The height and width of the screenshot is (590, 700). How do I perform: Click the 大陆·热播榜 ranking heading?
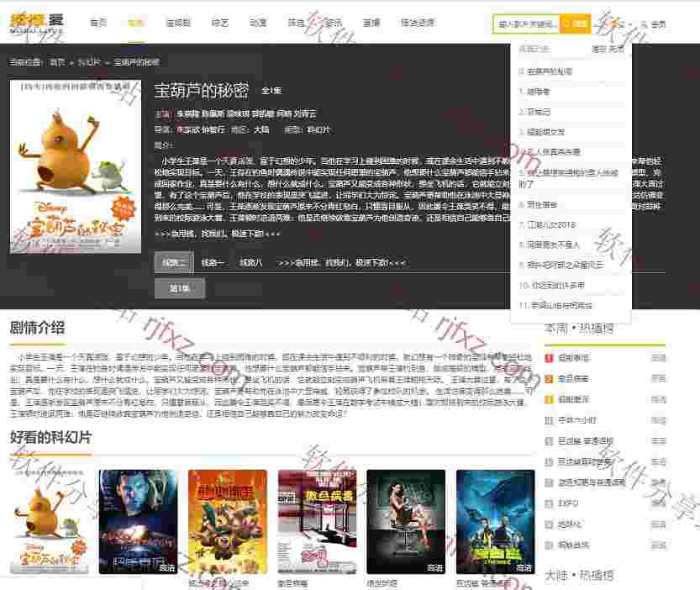tap(578, 575)
